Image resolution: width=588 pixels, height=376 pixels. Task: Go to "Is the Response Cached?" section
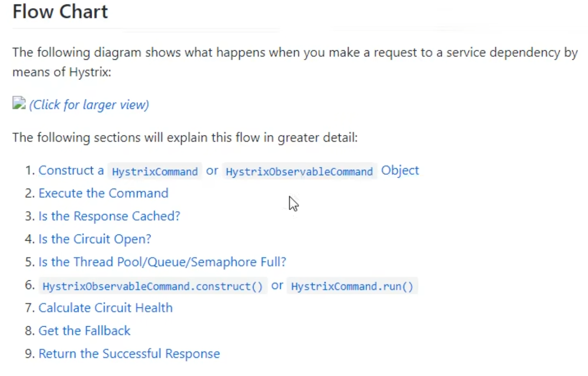pos(109,216)
